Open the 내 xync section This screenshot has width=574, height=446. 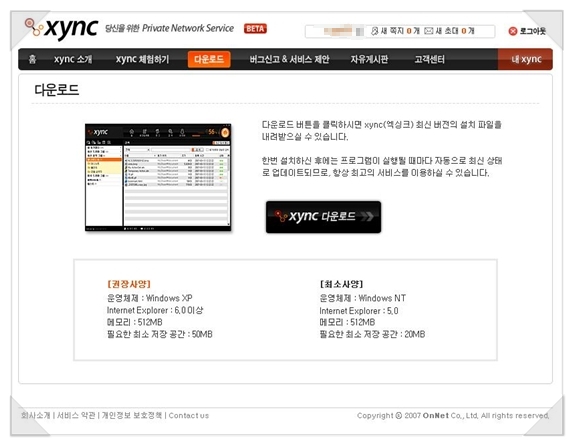coord(525,59)
